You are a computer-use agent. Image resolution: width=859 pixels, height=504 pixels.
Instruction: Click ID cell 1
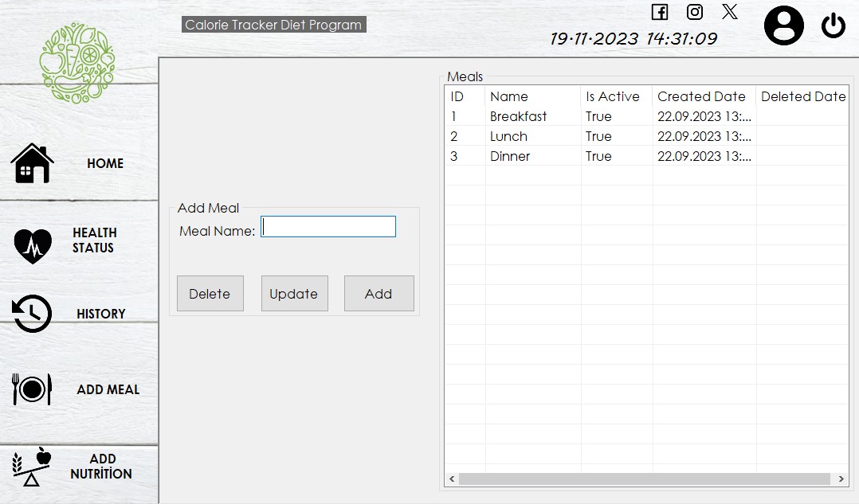pyautogui.click(x=453, y=116)
